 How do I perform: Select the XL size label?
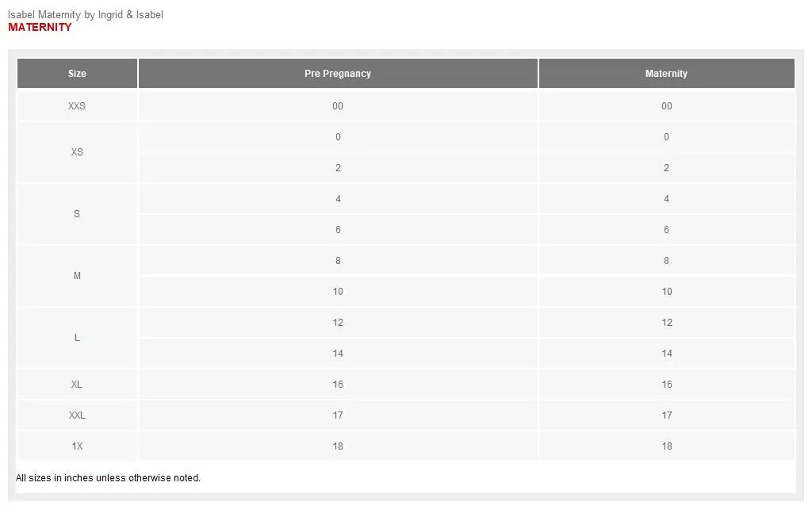(x=77, y=385)
